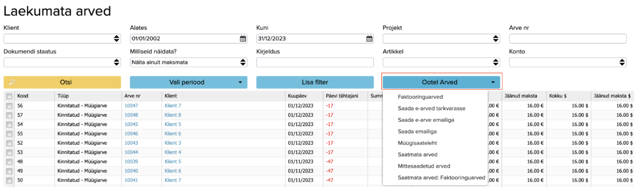Image resolution: width=644 pixels, height=192 pixels.
Task: Click the Lisa filter button
Action: click(x=315, y=83)
